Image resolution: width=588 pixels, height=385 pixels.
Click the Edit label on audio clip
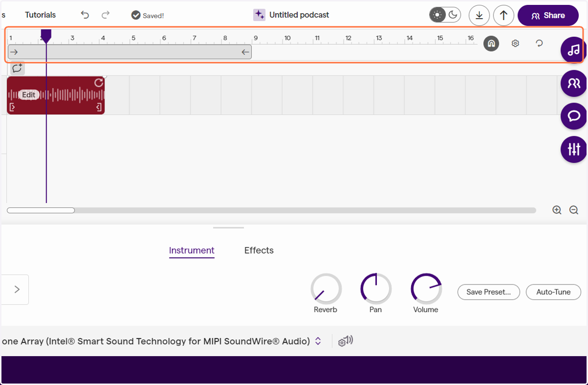(x=28, y=95)
